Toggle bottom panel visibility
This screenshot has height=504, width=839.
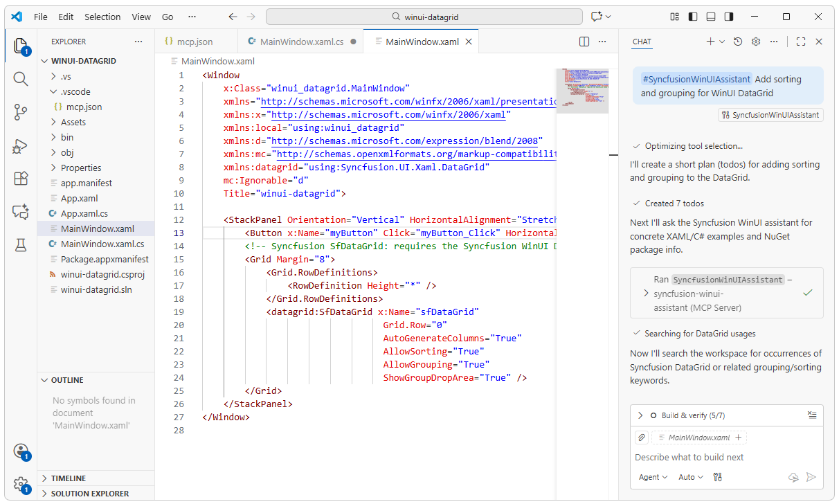(710, 16)
